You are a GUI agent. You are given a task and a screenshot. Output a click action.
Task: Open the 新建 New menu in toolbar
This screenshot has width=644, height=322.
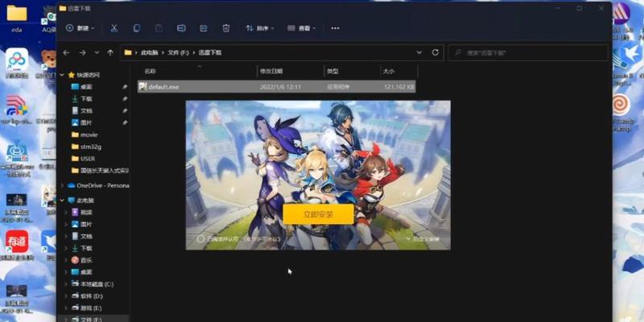coord(80,28)
